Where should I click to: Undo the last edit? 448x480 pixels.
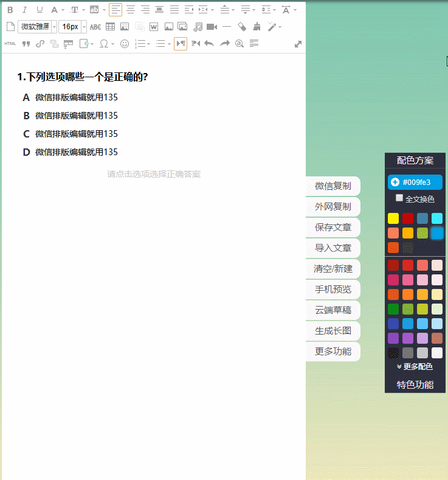[209, 44]
